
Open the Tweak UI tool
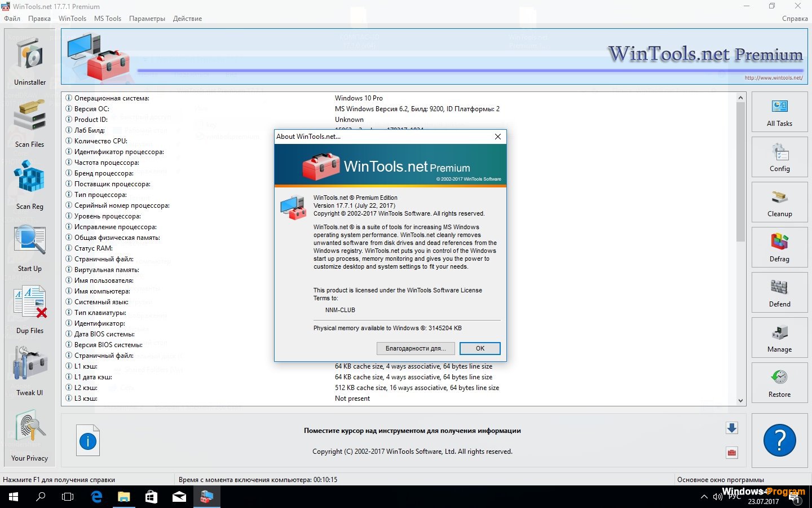(30, 371)
